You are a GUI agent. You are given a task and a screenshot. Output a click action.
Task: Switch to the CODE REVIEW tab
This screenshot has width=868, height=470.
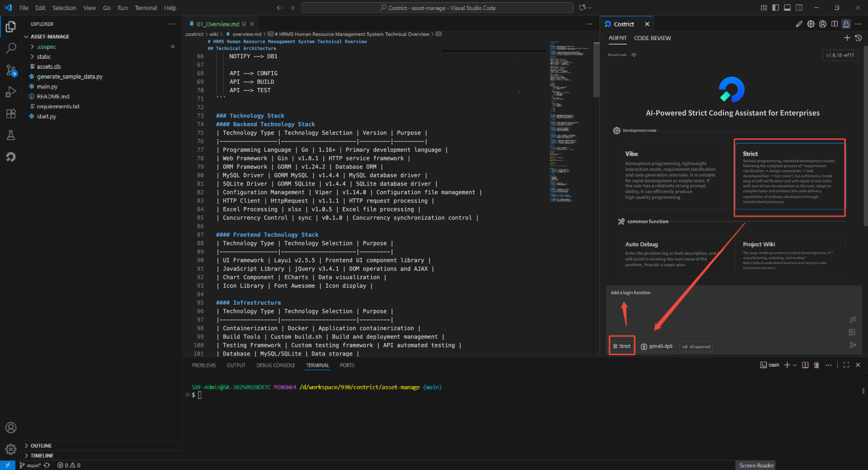coord(652,38)
